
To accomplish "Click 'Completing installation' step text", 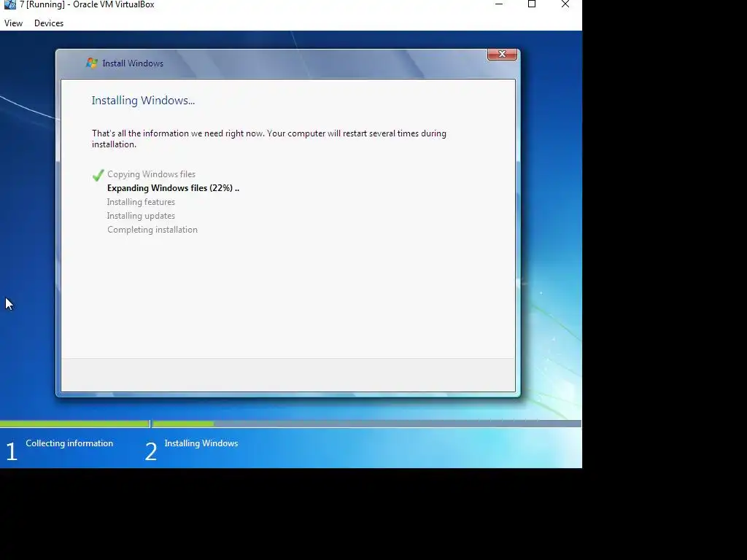I will tap(152, 230).
